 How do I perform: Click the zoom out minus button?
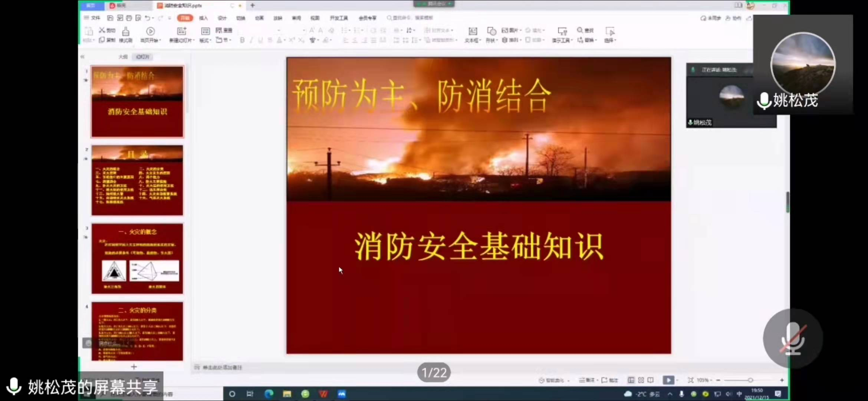[718, 380]
